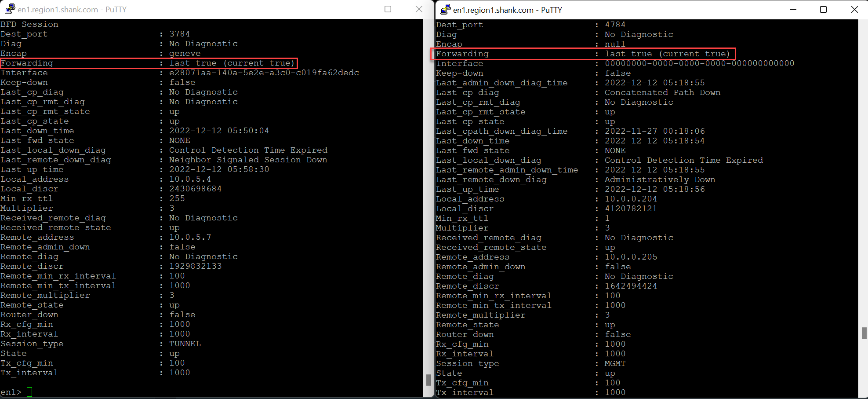Select all-zero interface UUID in right terminal
The width and height of the screenshot is (868, 399).
pyautogui.click(x=700, y=63)
